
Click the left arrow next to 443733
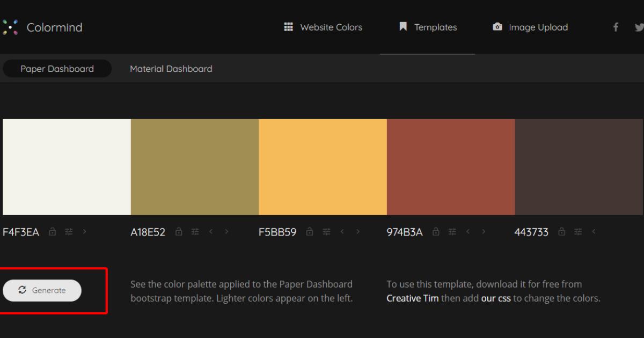(594, 231)
